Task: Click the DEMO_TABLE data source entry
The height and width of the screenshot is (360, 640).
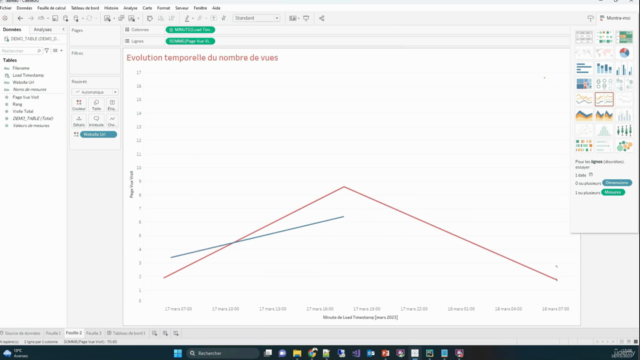Action: coord(32,39)
